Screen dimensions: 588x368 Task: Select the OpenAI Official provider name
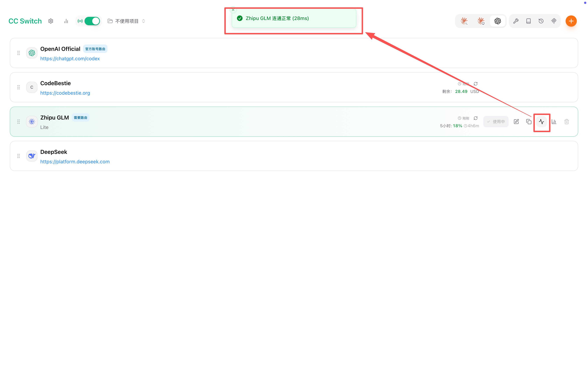pos(60,49)
